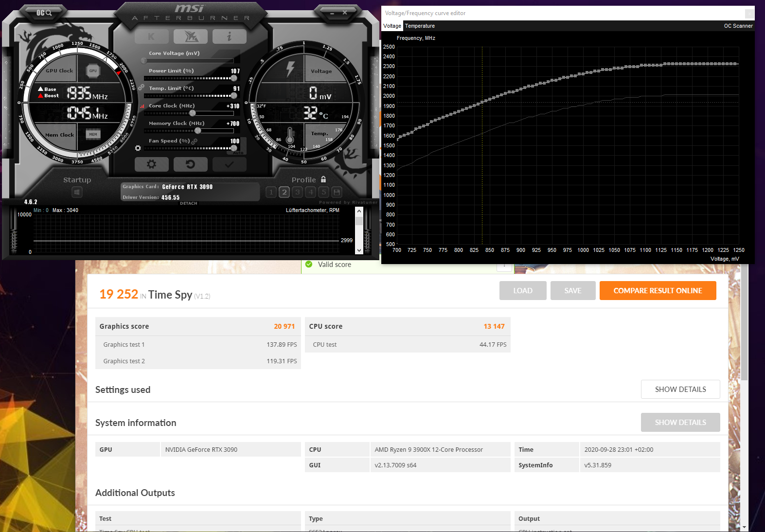Adjust the Core Voltage slider handle
The height and width of the screenshot is (532, 765).
pos(144,61)
